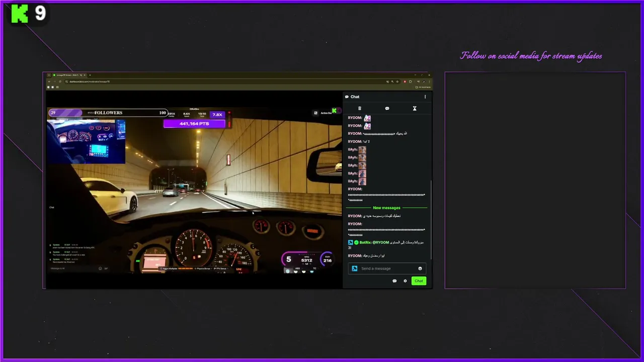Click the 5312 RPM readout
Screen dimensions: 644x362
point(307,260)
